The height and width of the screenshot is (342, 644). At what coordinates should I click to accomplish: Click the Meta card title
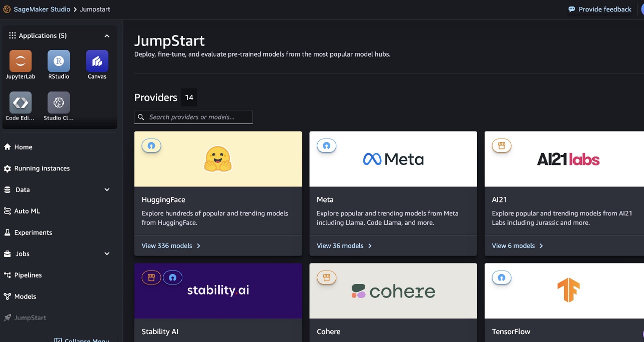325,200
